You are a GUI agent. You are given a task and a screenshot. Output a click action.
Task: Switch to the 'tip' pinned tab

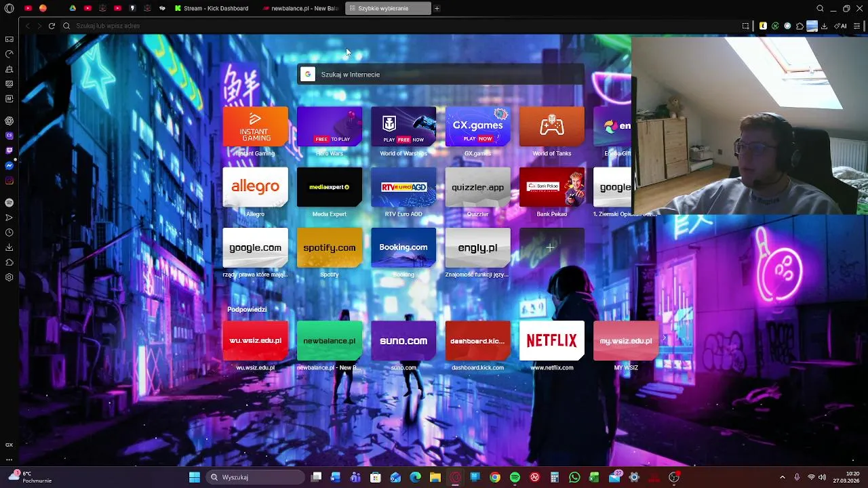point(162,8)
